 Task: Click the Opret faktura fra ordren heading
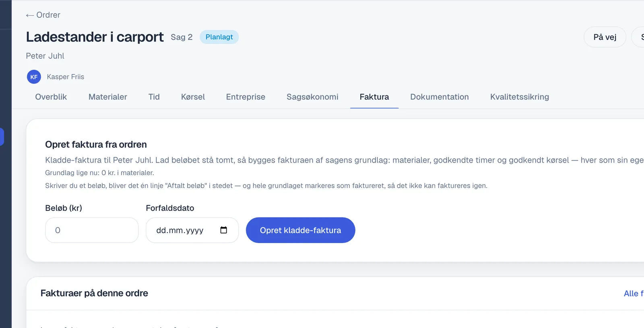point(96,144)
